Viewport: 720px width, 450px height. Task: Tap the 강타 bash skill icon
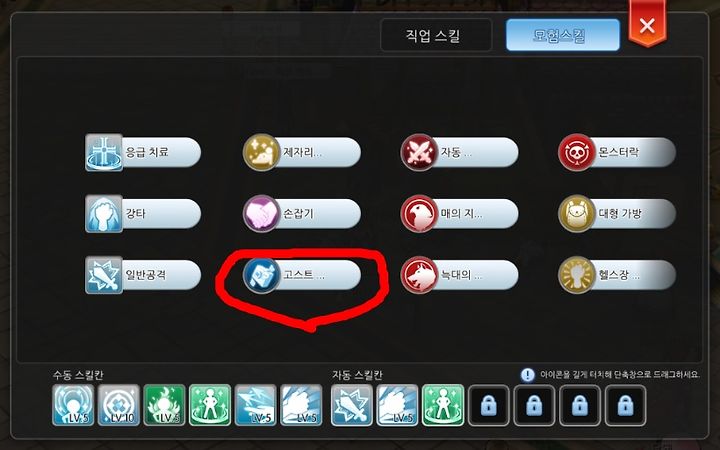[104, 214]
